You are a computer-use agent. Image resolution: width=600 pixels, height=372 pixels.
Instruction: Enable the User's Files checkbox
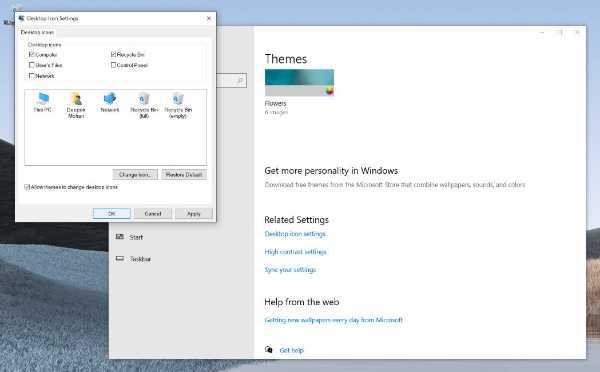(x=32, y=65)
